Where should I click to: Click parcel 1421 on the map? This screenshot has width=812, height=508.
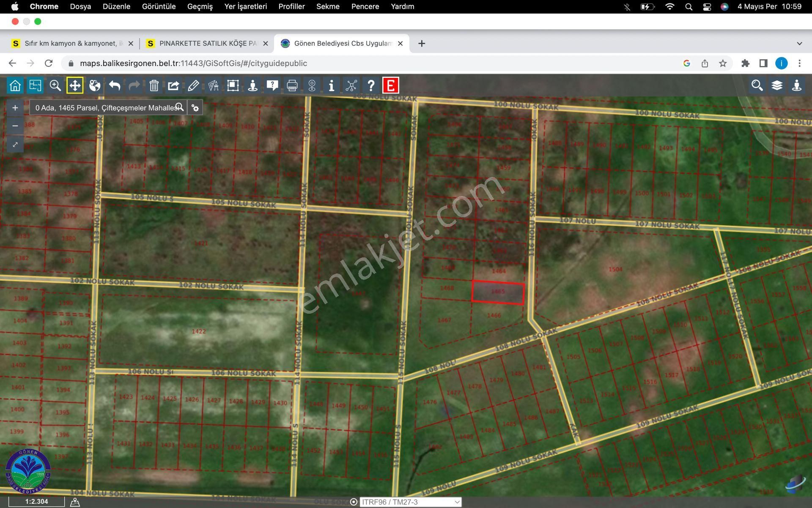tap(201, 243)
